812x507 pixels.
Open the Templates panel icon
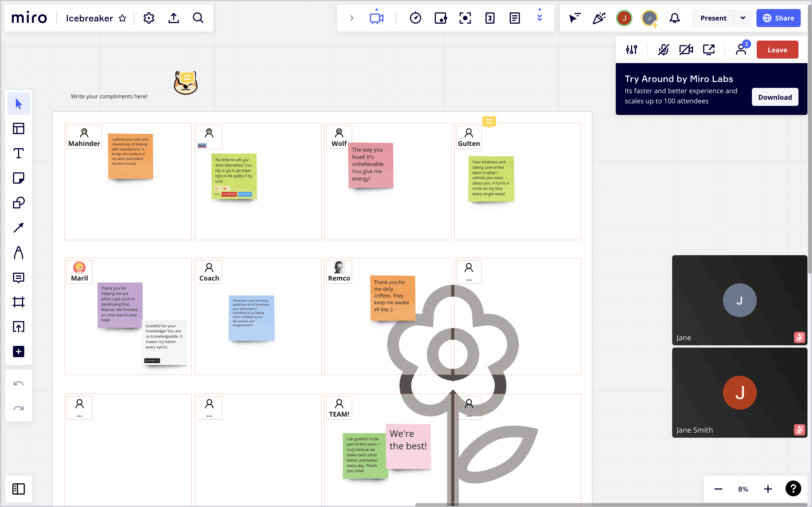(x=18, y=128)
